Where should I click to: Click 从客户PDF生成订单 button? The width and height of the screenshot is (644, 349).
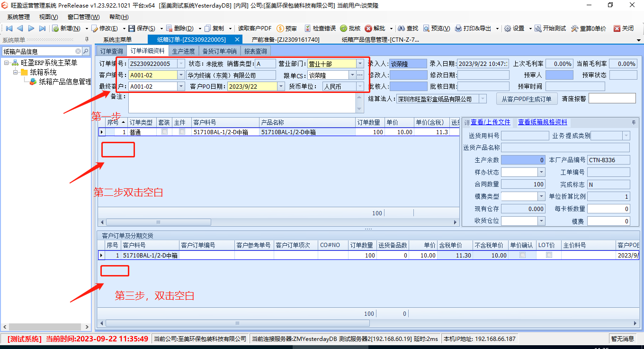(526, 99)
